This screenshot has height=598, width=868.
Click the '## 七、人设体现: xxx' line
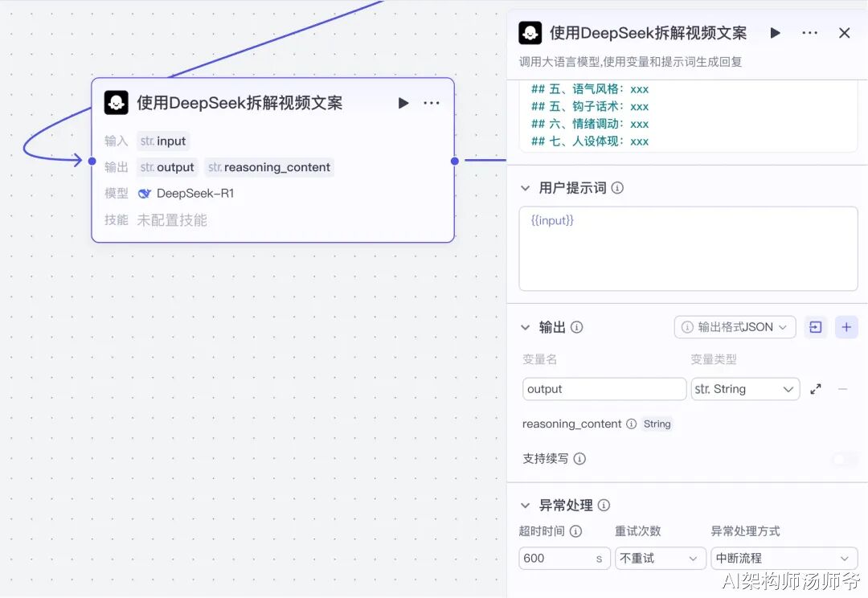tap(590, 141)
